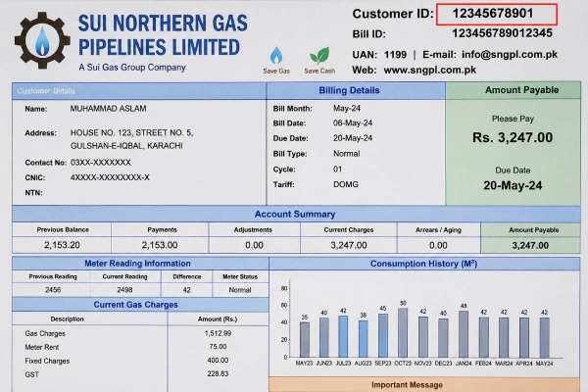Click the Current Gas Charges header

coord(136,305)
